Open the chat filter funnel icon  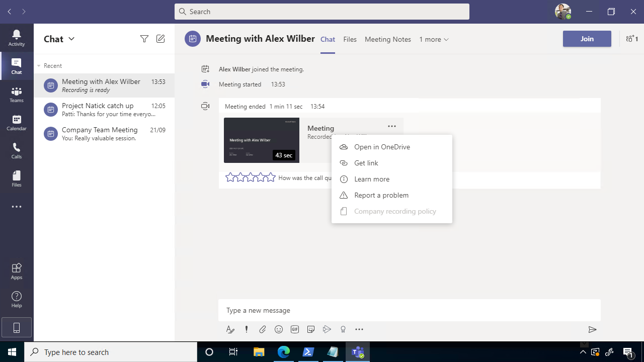coord(144,39)
